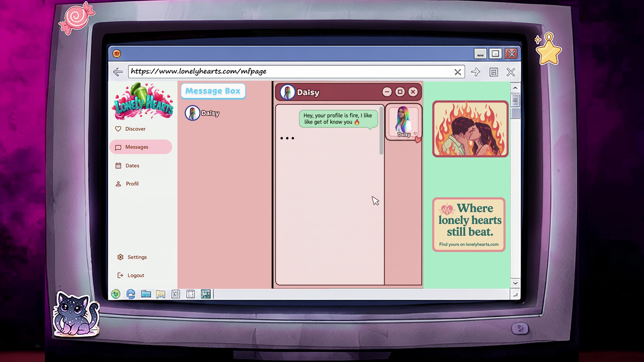Maximize the Daisy chat window
Viewport: 644px width, 362px height.
point(400,92)
